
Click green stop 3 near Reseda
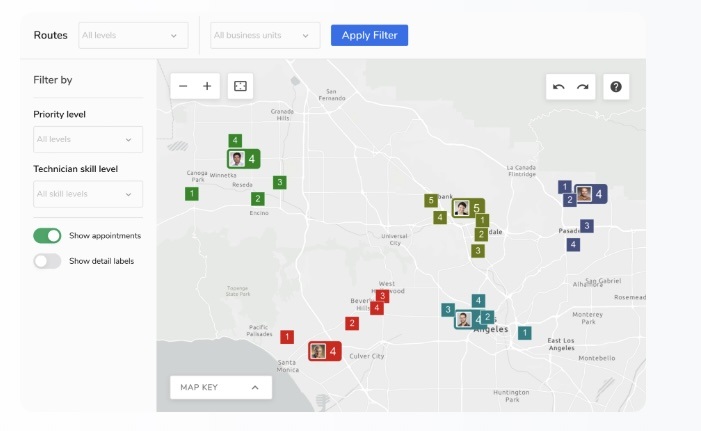tap(280, 182)
